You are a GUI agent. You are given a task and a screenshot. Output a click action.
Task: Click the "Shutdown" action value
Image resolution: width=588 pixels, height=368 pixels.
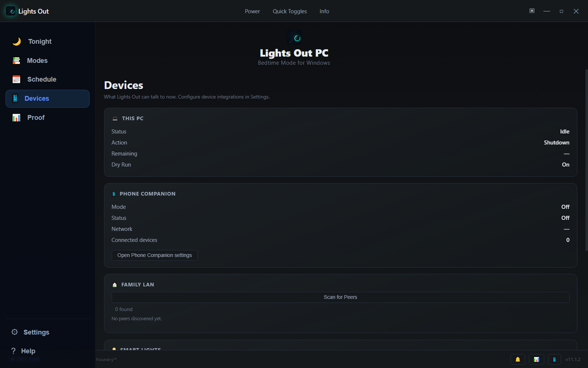[557, 142]
